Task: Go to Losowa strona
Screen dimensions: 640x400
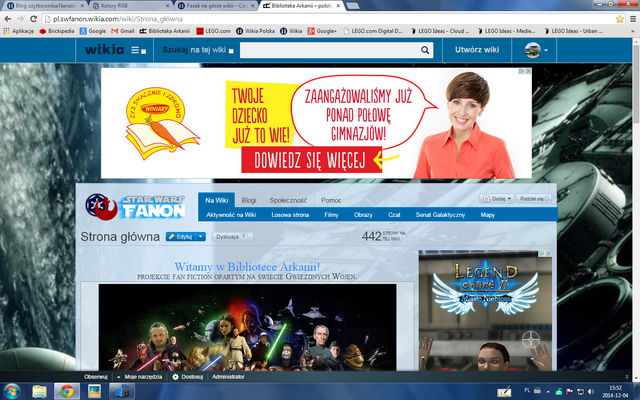Action: [290, 215]
